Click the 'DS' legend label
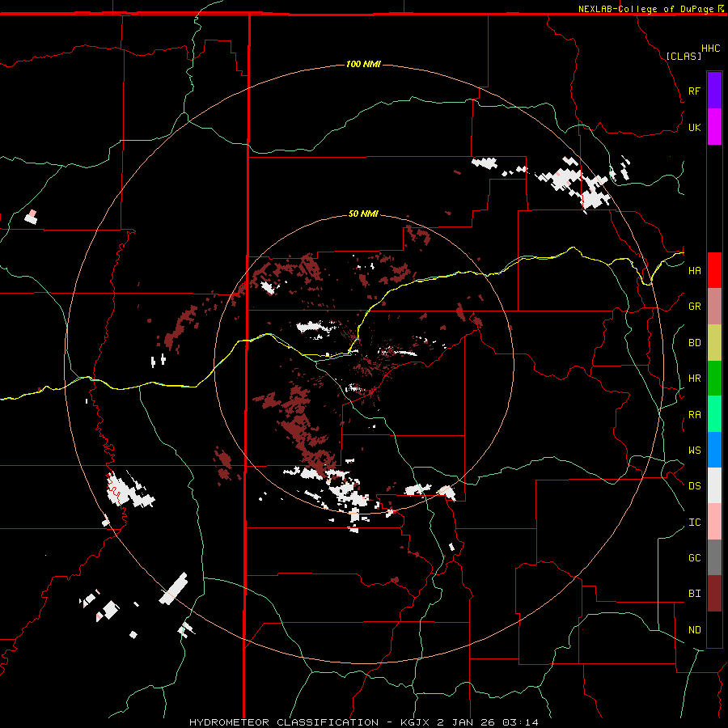 pyautogui.click(x=694, y=486)
